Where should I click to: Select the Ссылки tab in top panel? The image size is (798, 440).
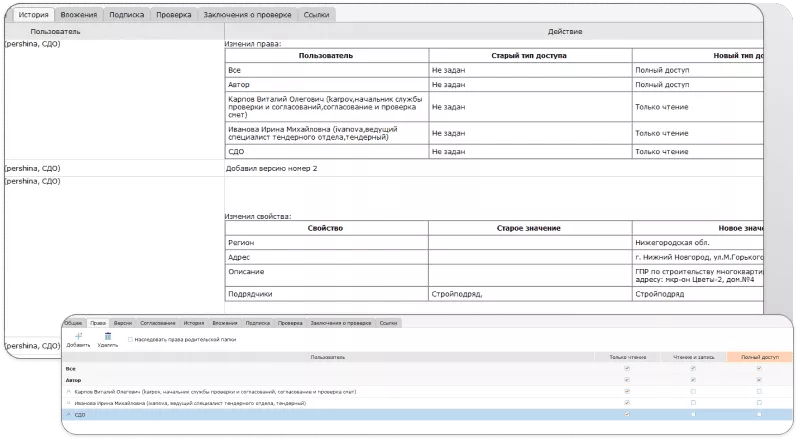tap(315, 17)
